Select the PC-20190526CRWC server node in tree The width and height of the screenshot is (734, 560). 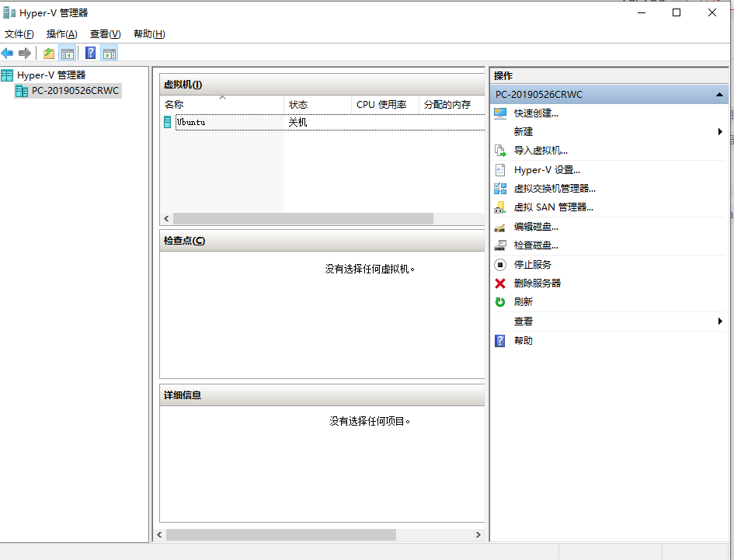68,91
